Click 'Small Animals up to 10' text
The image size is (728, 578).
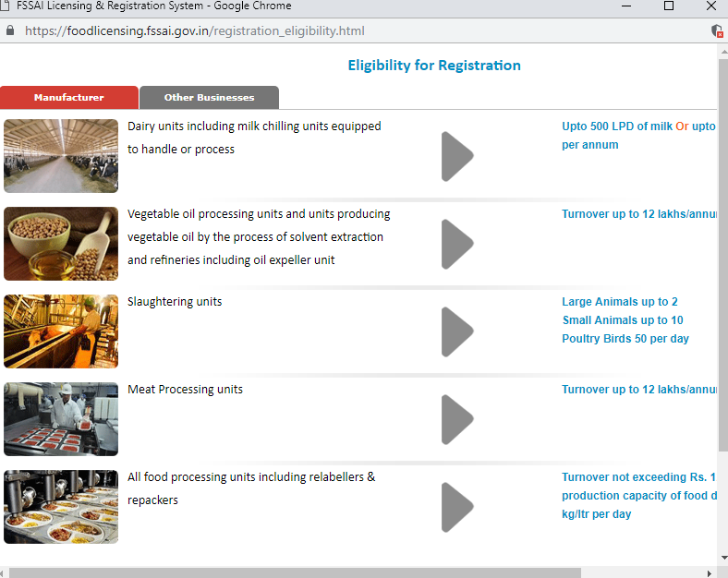(623, 320)
